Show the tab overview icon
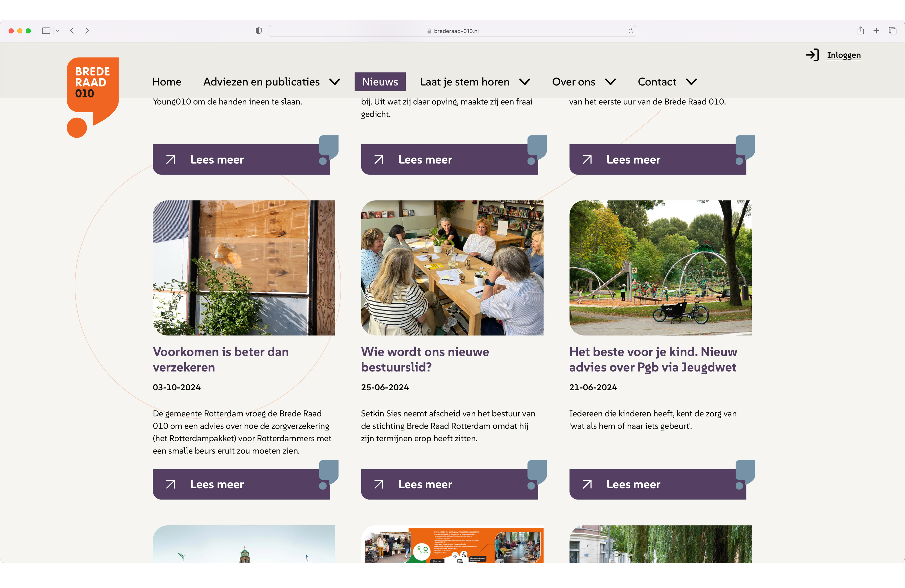Screen dimensions: 905x588 (x=893, y=31)
